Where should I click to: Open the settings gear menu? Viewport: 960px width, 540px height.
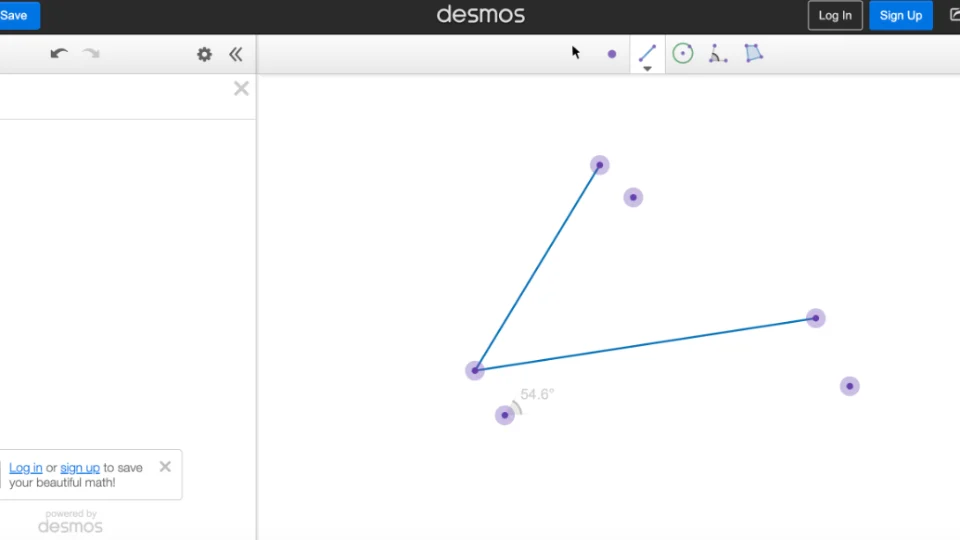tap(204, 54)
